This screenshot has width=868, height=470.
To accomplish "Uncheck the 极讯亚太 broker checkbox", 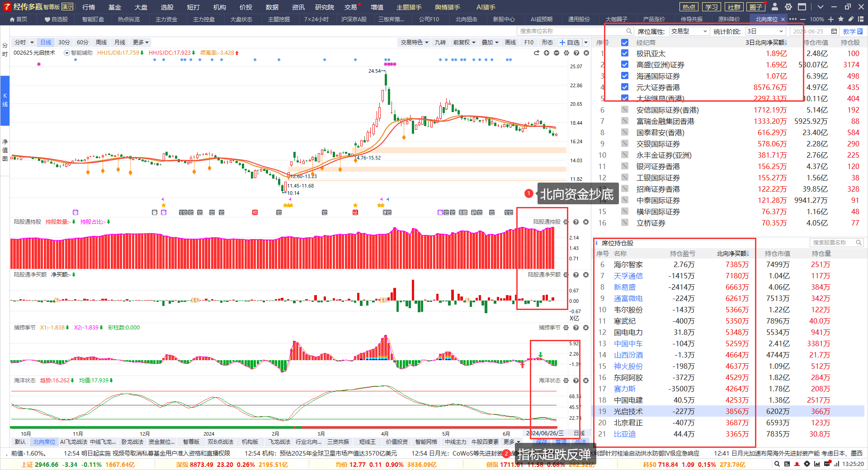I will pyautogui.click(x=625, y=53).
